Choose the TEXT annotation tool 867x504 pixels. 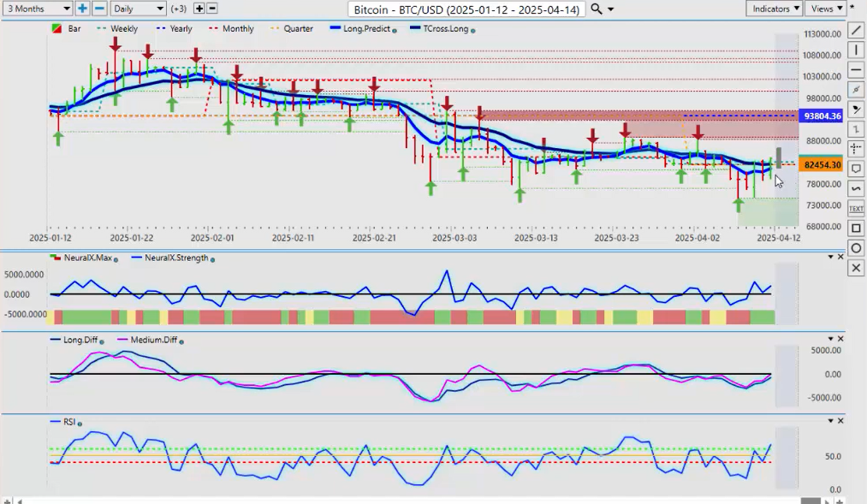[x=856, y=208]
